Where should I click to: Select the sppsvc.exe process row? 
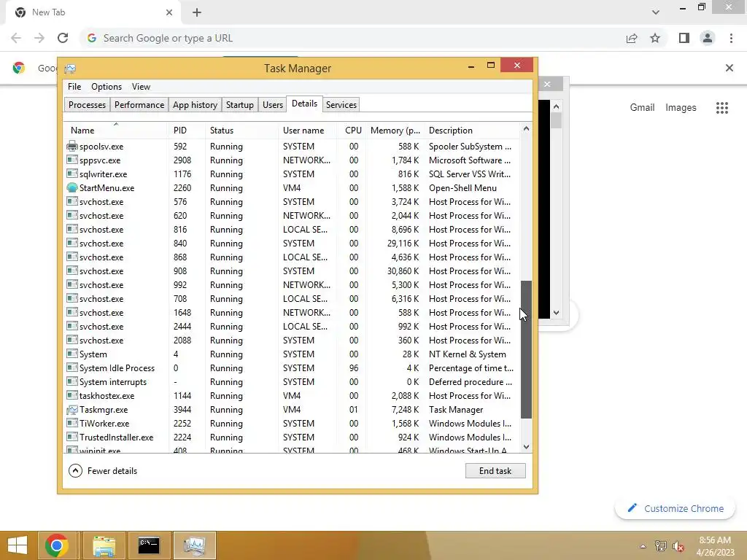click(292, 160)
